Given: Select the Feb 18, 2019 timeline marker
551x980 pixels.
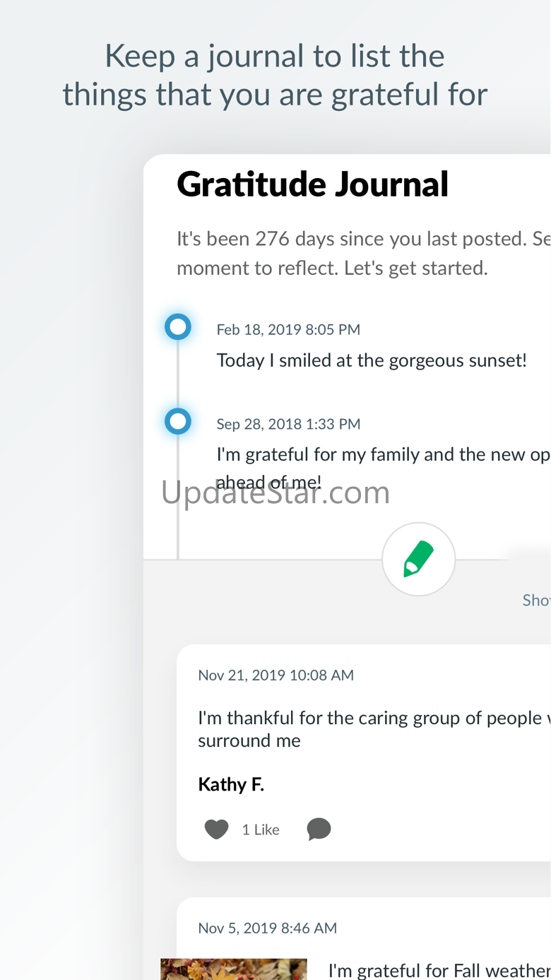Looking at the screenshot, I should click(x=178, y=327).
